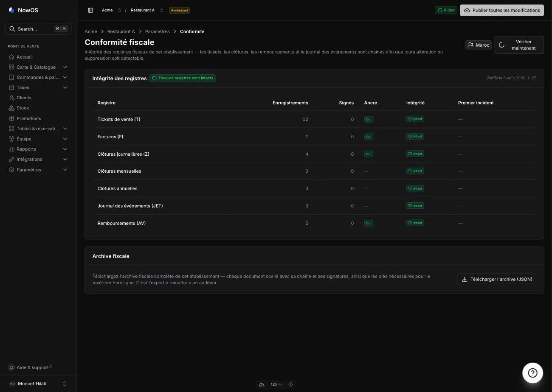Click the Stock boxes icon
The width and height of the screenshot is (552, 392).
(x=11, y=108)
